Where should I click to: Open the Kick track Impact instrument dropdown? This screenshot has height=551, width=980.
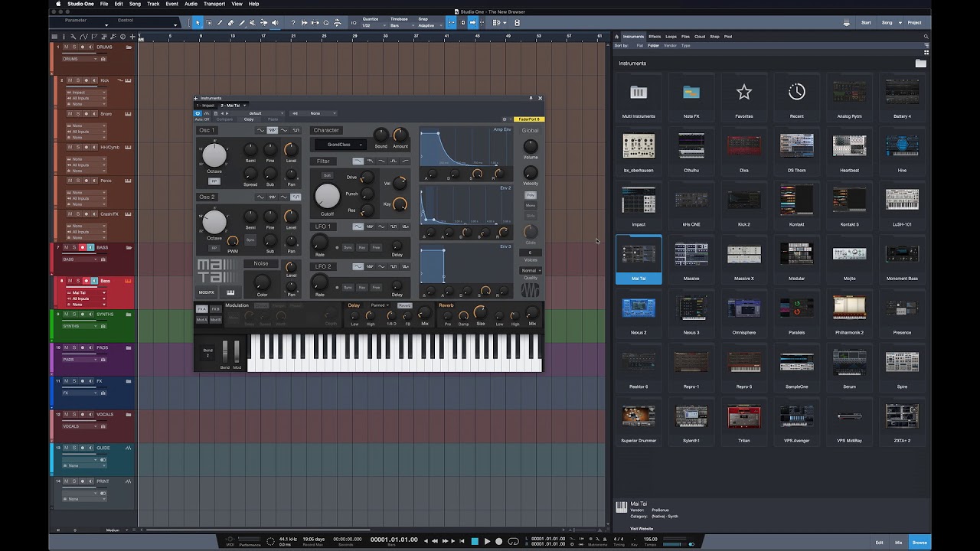tap(86, 92)
